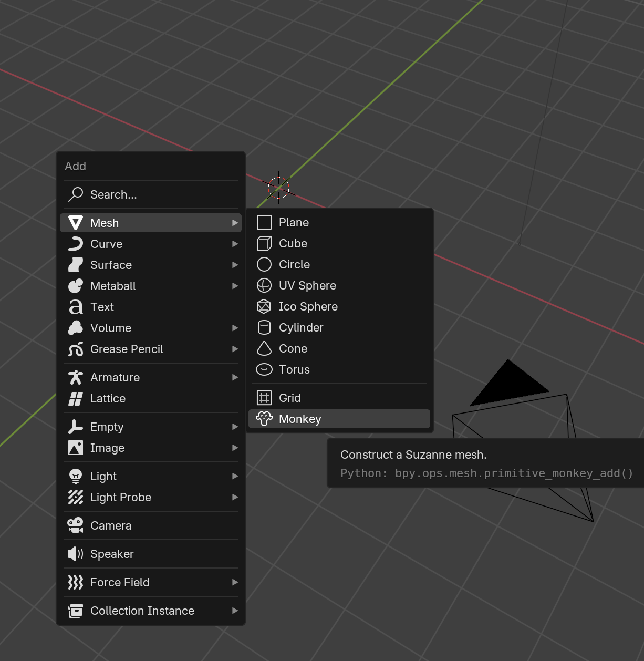Select the Lattice entry

(151, 398)
